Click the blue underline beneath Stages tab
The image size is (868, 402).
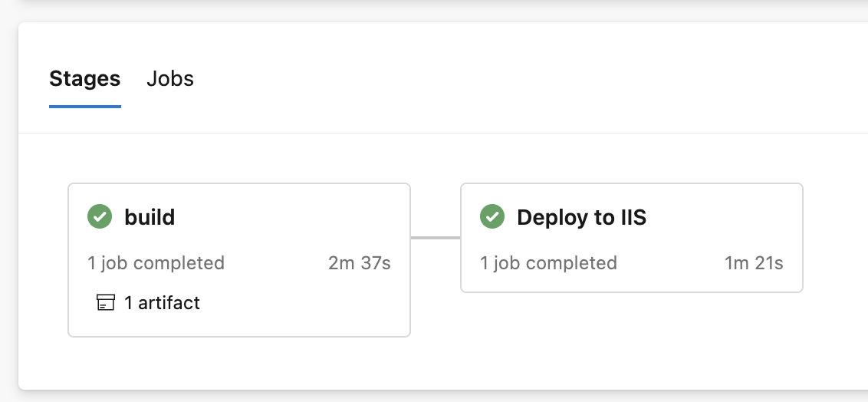coord(84,106)
